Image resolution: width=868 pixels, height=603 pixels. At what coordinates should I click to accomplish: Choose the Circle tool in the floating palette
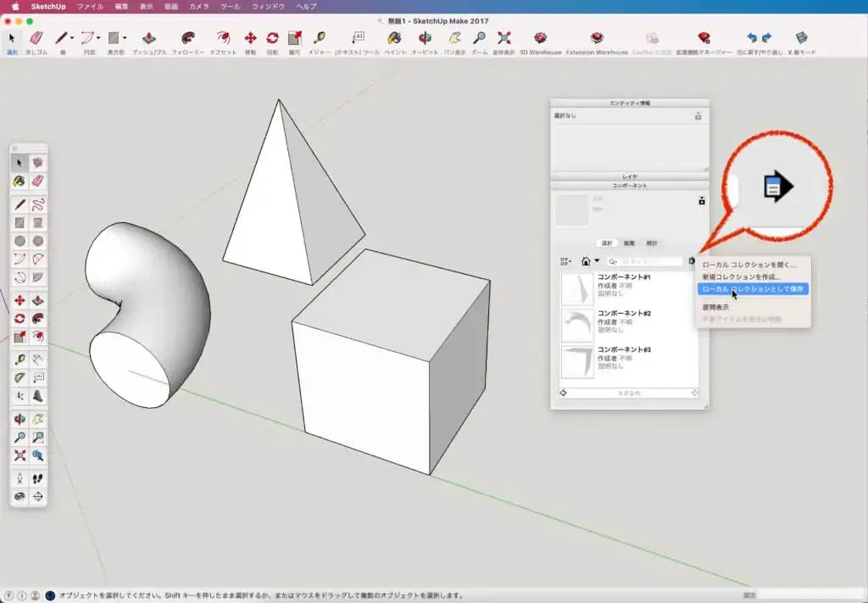click(x=20, y=241)
